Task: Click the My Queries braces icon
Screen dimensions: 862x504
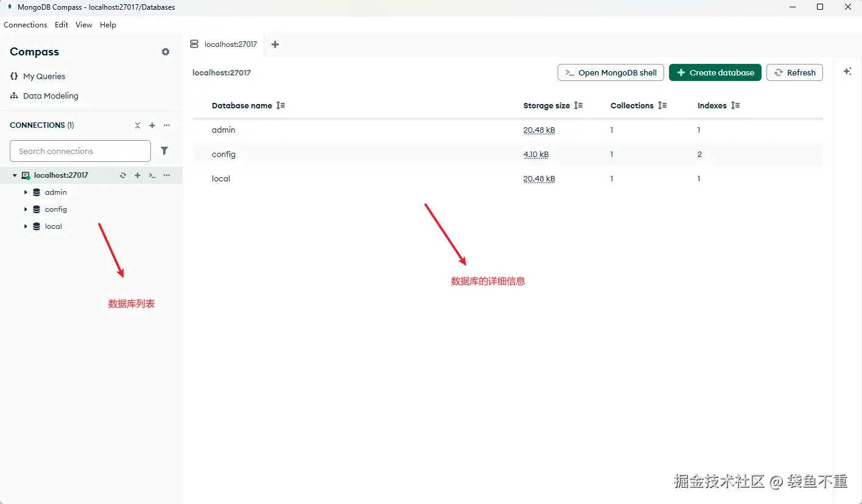Action: click(x=14, y=76)
